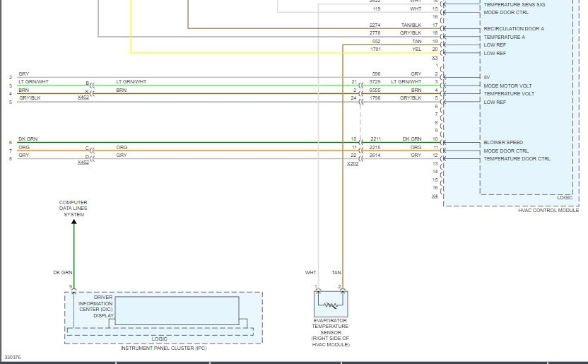Select the Blower Speed pin label

(503, 142)
